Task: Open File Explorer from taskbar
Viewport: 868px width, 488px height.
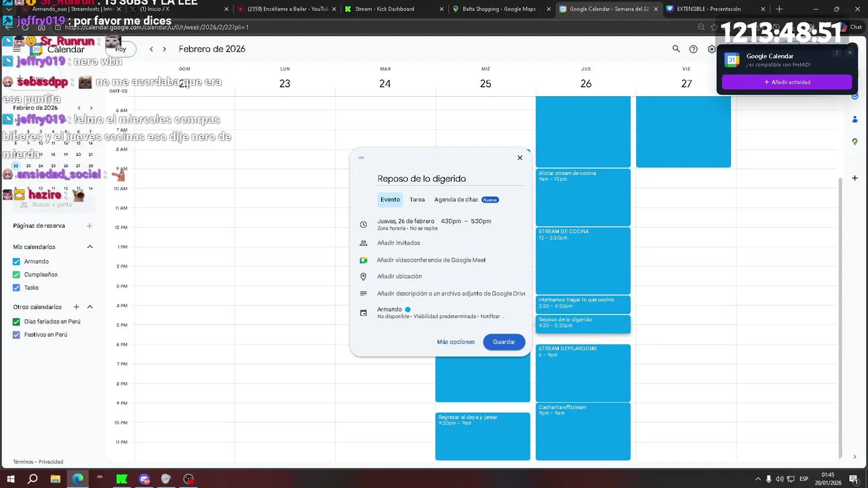Action: pos(55,479)
